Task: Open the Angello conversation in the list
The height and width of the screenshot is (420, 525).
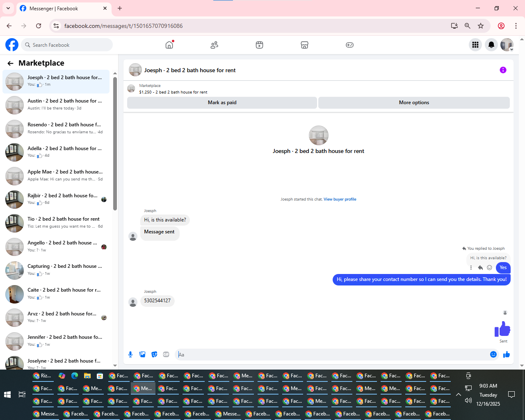Action: pyautogui.click(x=56, y=247)
